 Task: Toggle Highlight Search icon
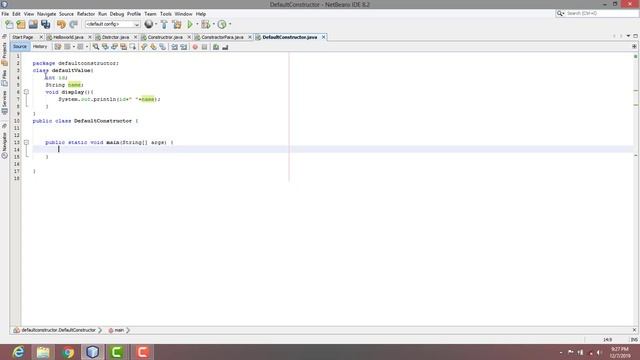tap(124, 47)
